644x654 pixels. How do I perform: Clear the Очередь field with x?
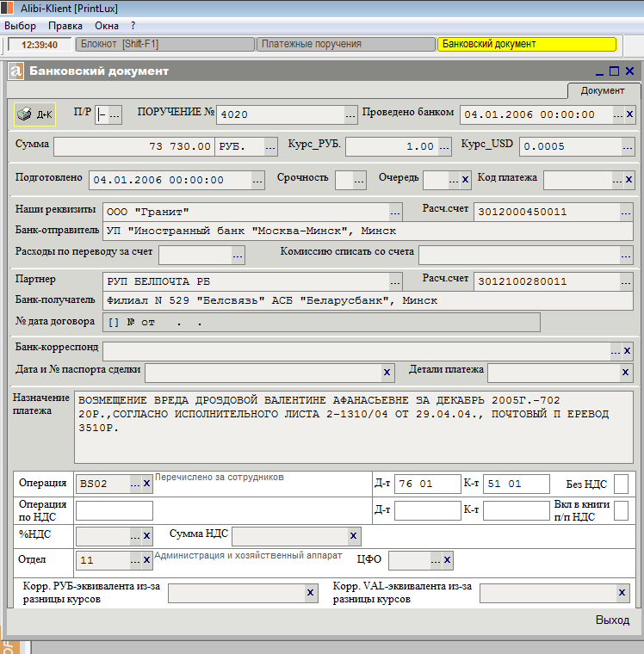point(465,180)
